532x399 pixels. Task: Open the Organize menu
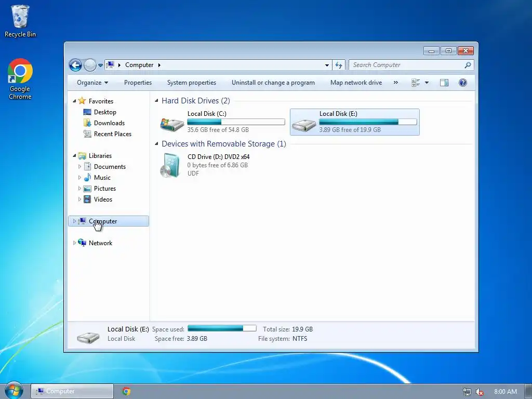coord(92,83)
